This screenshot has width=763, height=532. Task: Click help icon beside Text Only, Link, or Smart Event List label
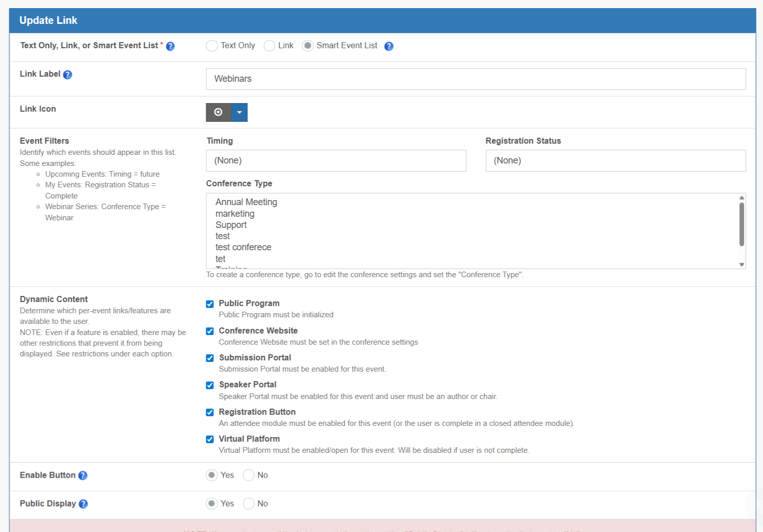pyautogui.click(x=171, y=46)
